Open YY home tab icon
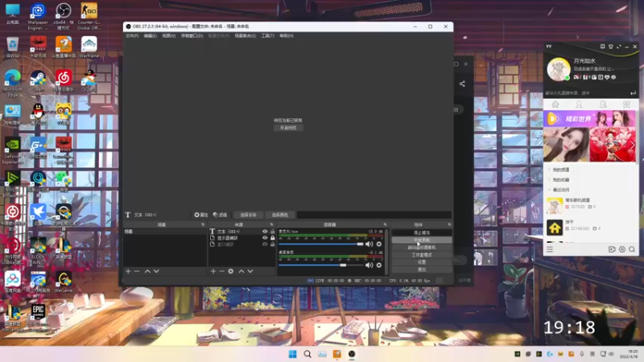The image size is (644, 362). [555, 105]
